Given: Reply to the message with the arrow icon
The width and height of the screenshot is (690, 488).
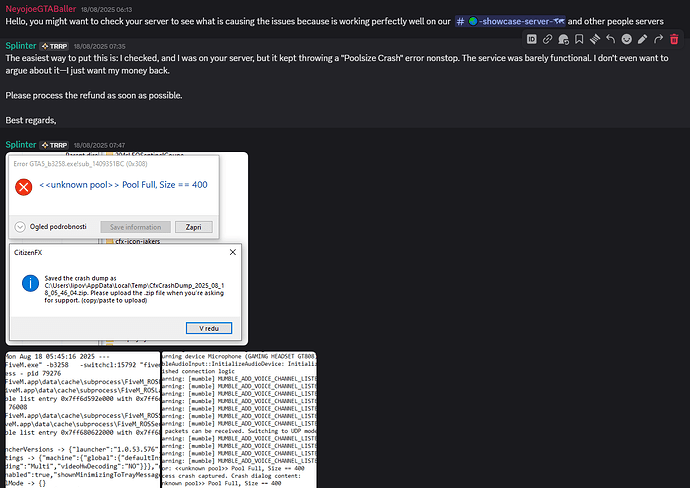Looking at the screenshot, I should [610, 39].
